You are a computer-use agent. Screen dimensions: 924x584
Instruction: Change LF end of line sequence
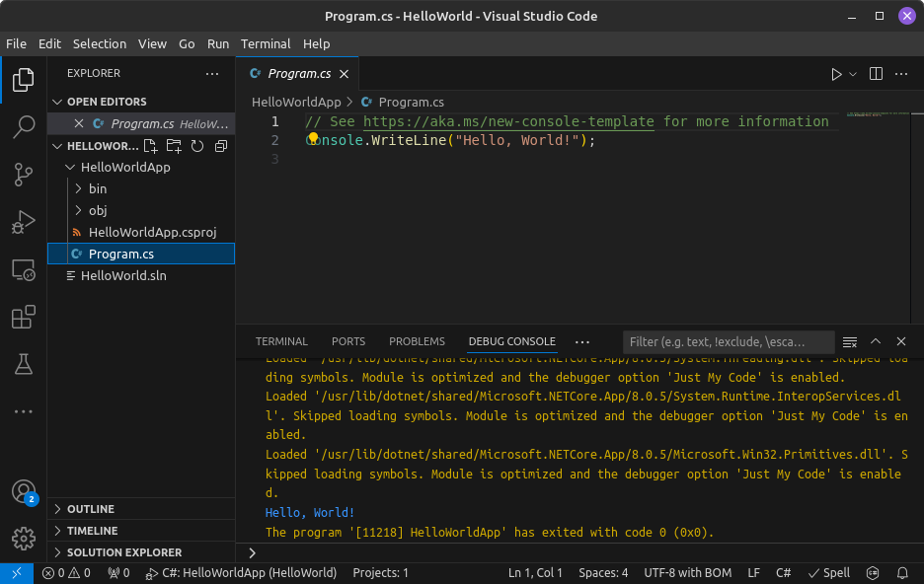[x=753, y=573]
